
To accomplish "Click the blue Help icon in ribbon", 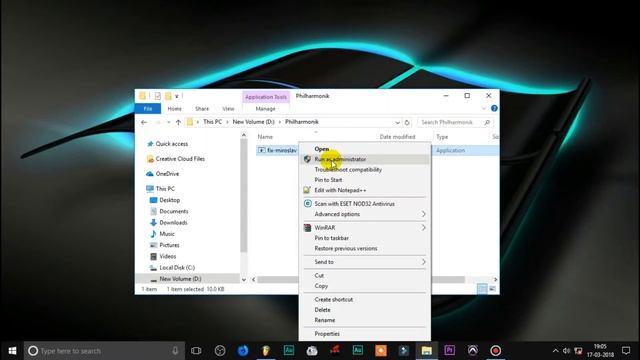I will [494, 108].
